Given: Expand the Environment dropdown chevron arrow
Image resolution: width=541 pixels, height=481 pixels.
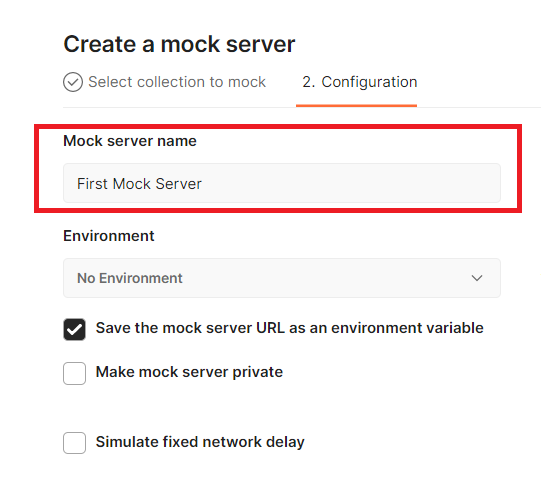Looking at the screenshot, I should pos(477,278).
